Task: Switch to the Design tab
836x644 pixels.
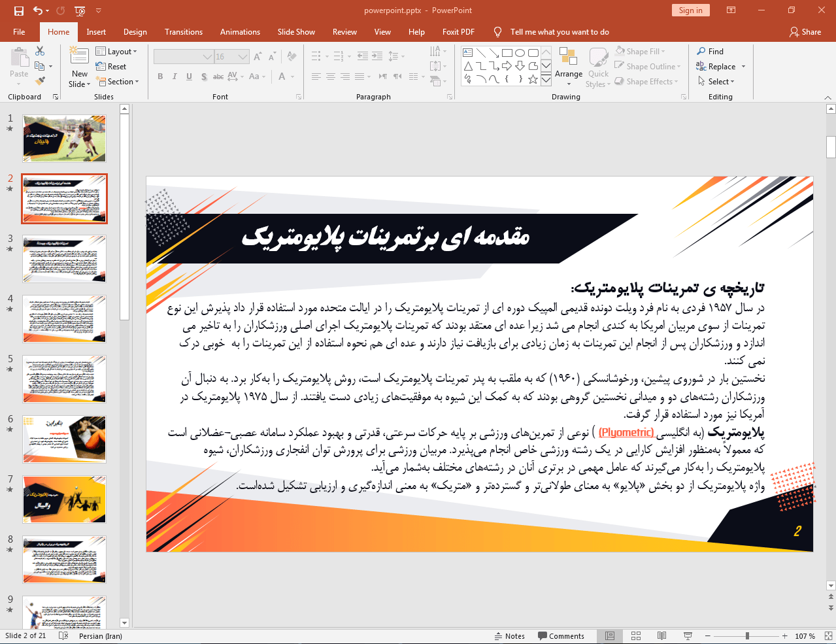Action: [x=135, y=32]
